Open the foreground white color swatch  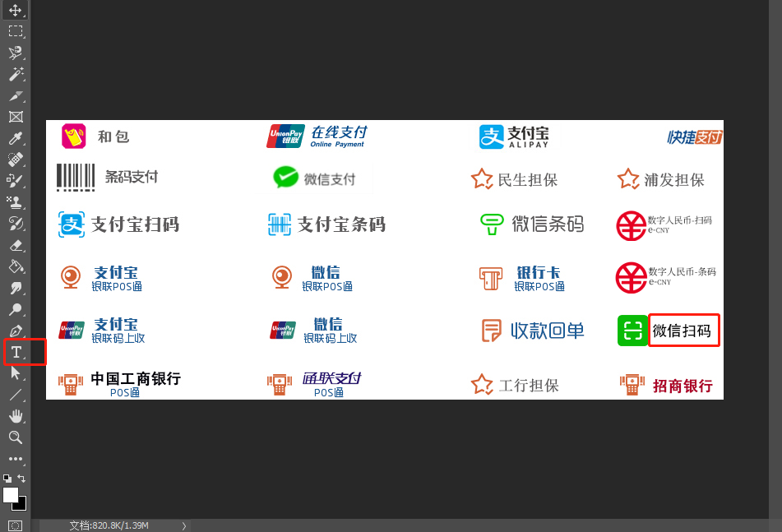click(10, 494)
